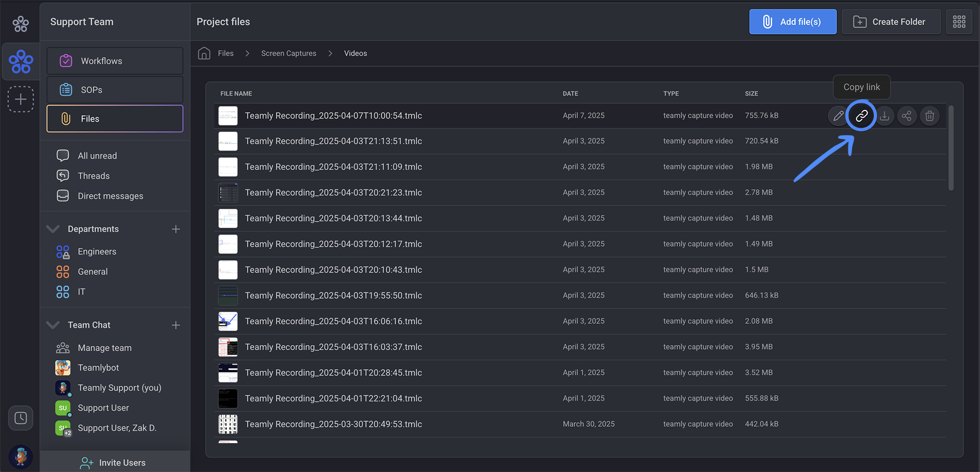Delete the first recording with trash icon

pos(930,116)
